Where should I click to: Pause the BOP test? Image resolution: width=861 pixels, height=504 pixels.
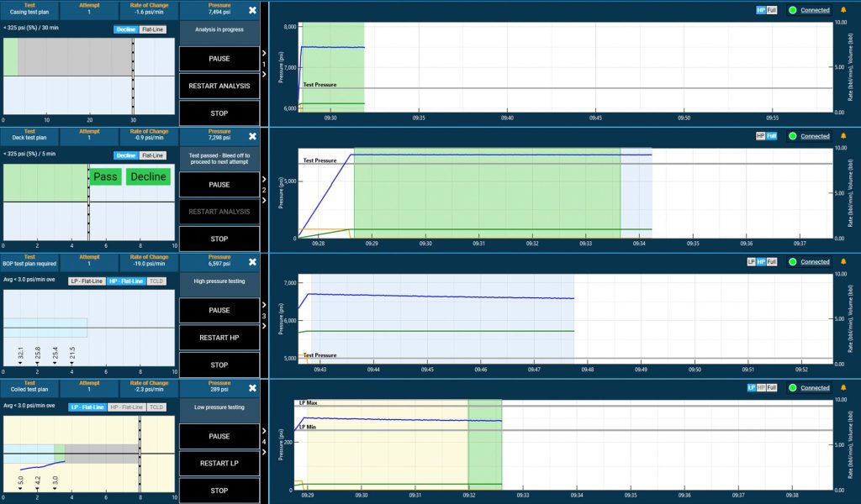click(219, 311)
